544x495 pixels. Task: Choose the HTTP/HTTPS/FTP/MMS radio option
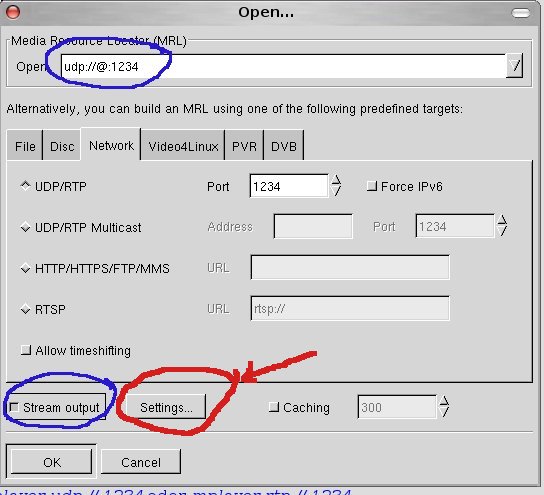pyautogui.click(x=25, y=268)
